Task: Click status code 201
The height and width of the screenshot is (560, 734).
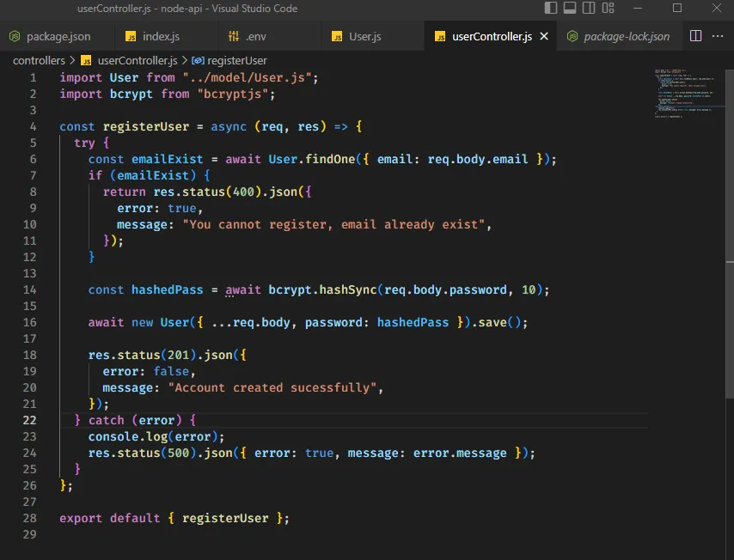Action: click(x=179, y=355)
